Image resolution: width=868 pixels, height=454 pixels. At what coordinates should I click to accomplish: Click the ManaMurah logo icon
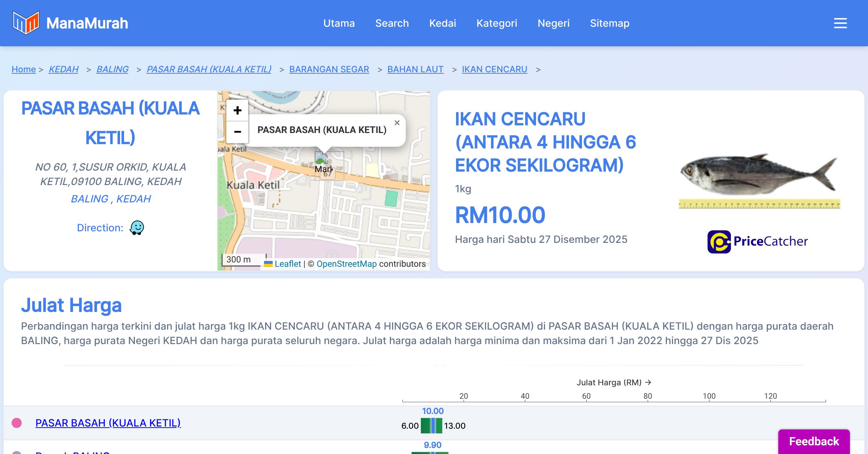(25, 23)
